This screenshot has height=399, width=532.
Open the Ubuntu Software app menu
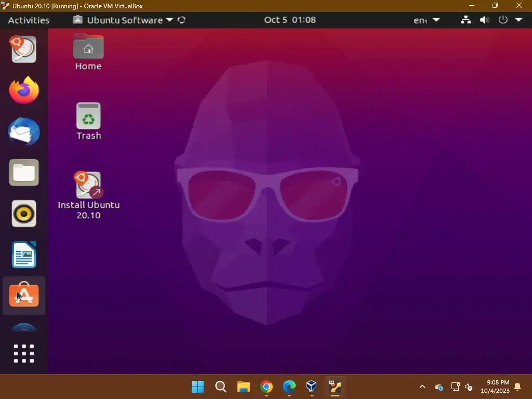(123, 20)
